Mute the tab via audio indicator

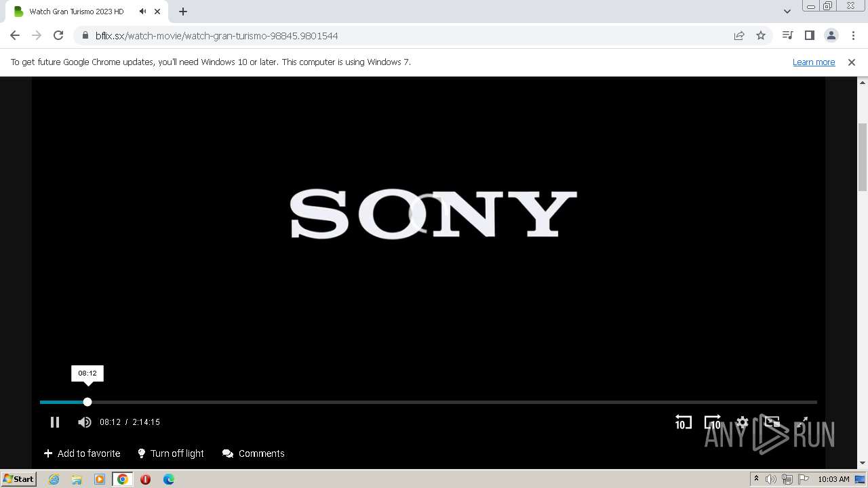pos(143,12)
